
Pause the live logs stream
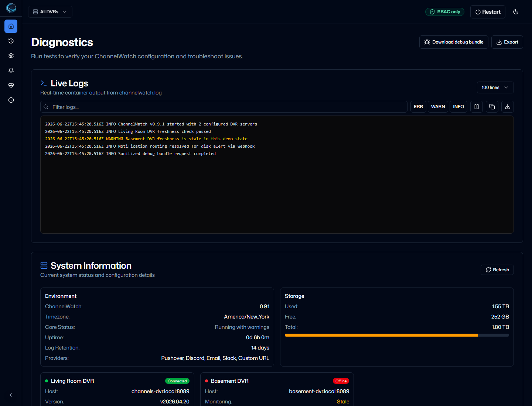(477, 107)
